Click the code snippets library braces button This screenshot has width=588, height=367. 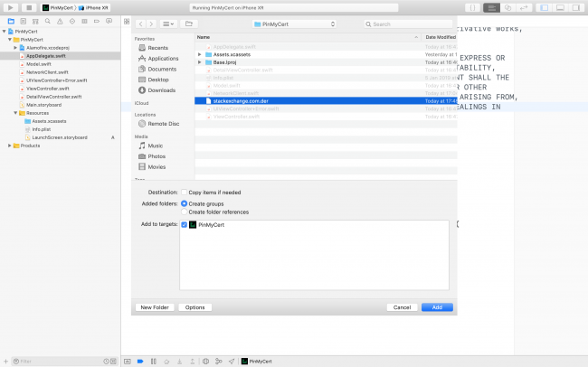coord(472,7)
